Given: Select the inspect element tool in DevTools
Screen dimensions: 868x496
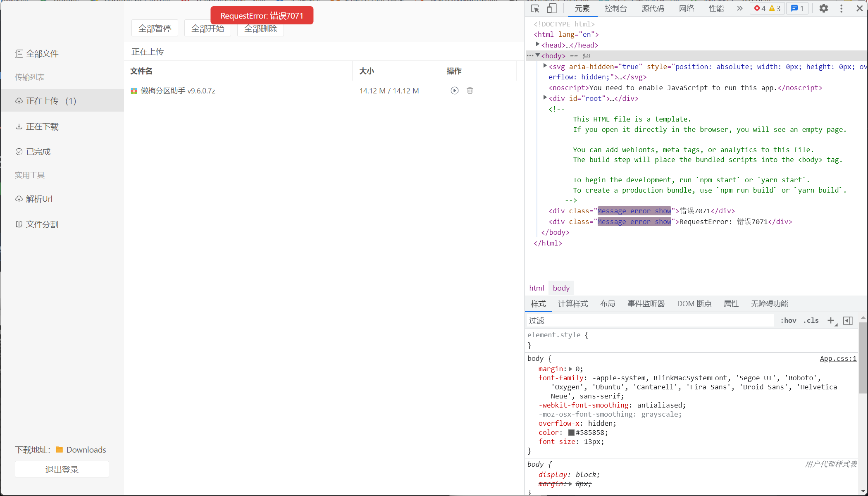Looking at the screenshot, I should 534,8.
